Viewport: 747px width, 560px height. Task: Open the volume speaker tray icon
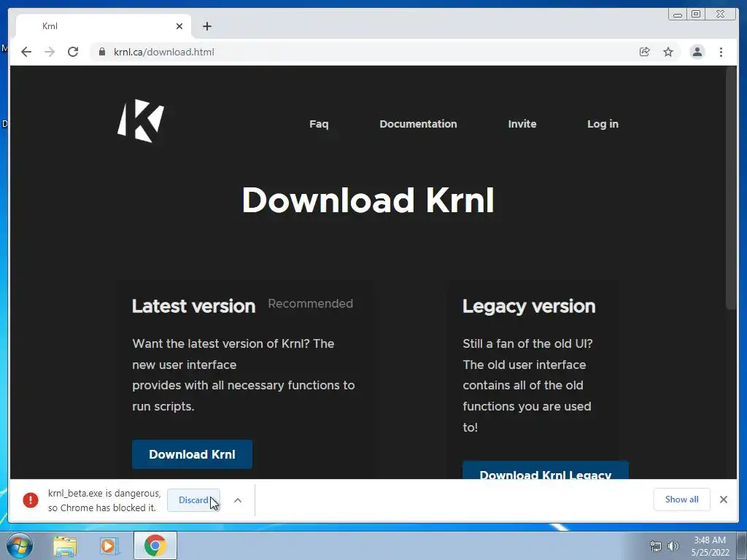tap(673, 546)
